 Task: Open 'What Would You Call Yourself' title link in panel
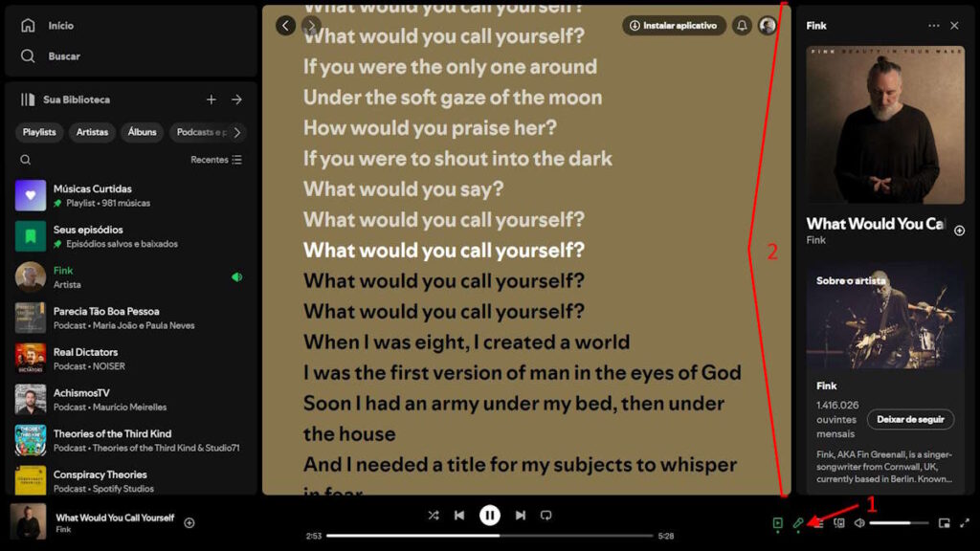[877, 224]
